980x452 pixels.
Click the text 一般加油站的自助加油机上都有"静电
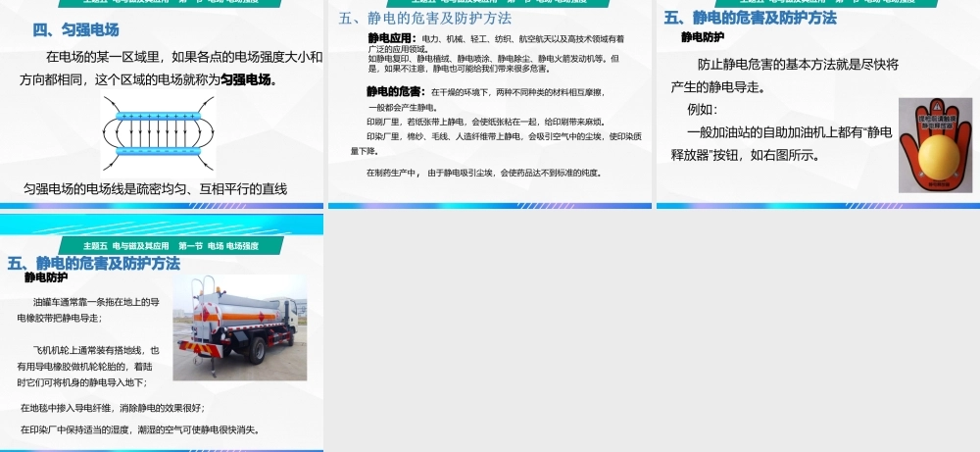coord(789,132)
